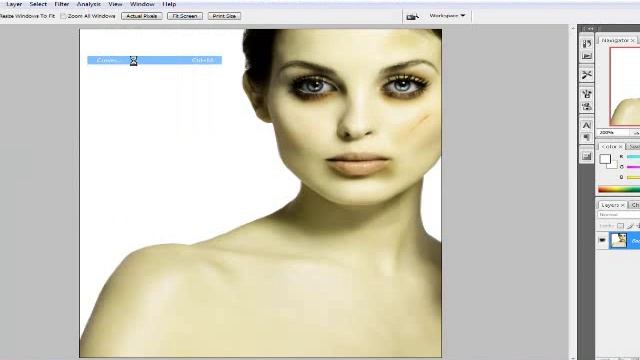This screenshot has height=360, width=640.
Task: Click the Actual Pixels button
Action: pos(142,16)
